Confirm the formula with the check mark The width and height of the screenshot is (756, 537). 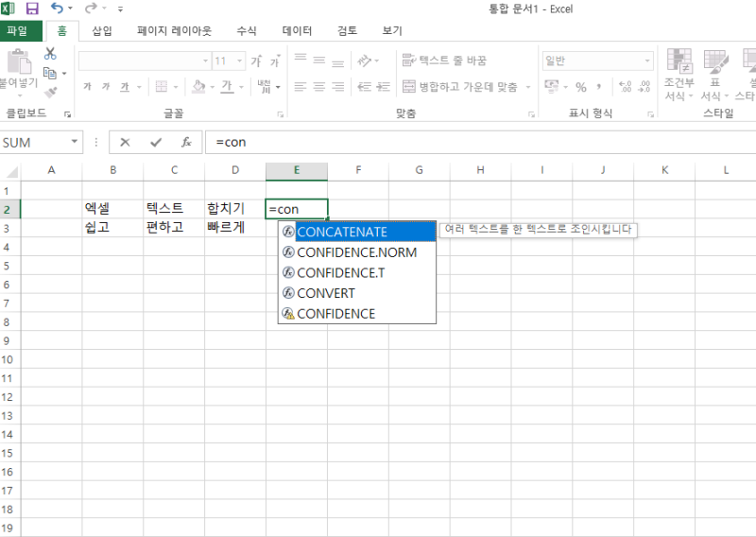pos(156,143)
